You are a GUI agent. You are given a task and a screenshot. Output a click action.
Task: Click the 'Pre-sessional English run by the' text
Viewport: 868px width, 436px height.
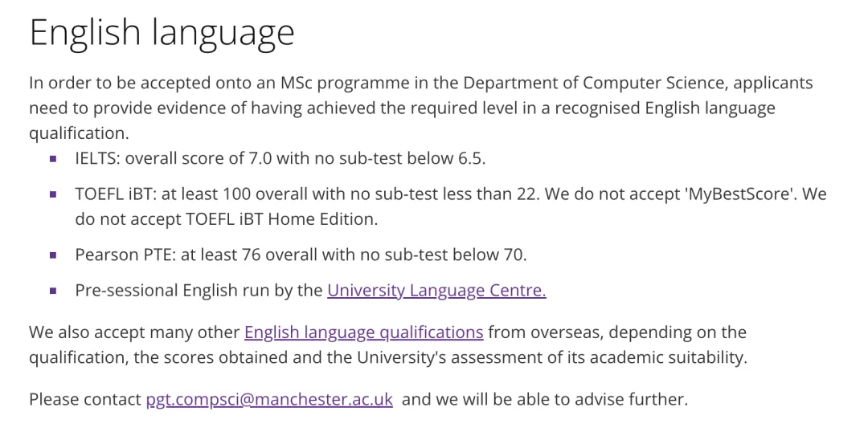199,291
